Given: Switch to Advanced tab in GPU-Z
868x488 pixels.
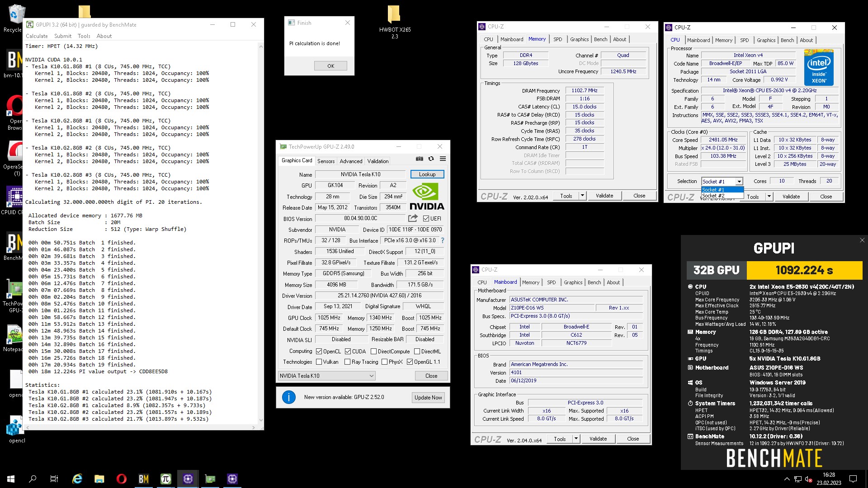Looking at the screenshot, I should [351, 161].
